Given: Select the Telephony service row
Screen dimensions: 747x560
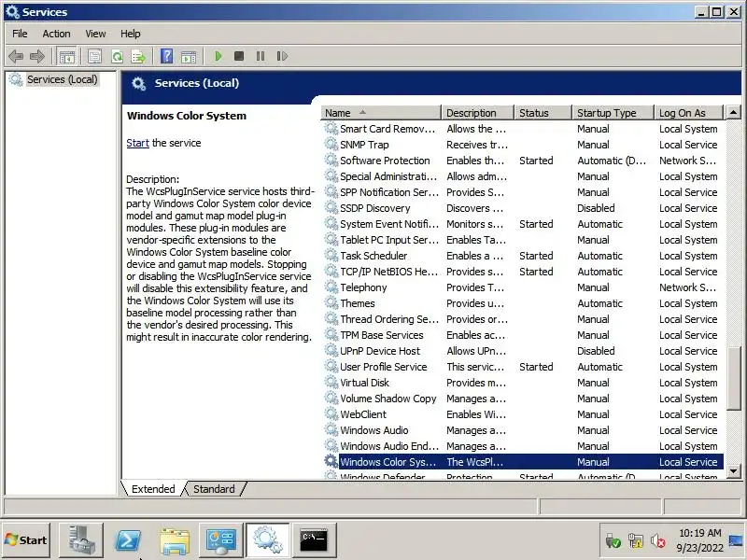Looking at the screenshot, I should 522,287.
